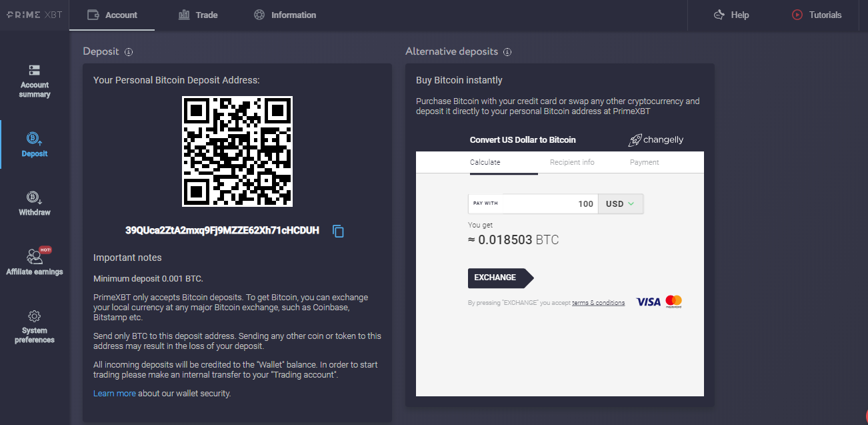868x425 pixels.
Task: Open terms & conditions link
Action: tap(598, 303)
